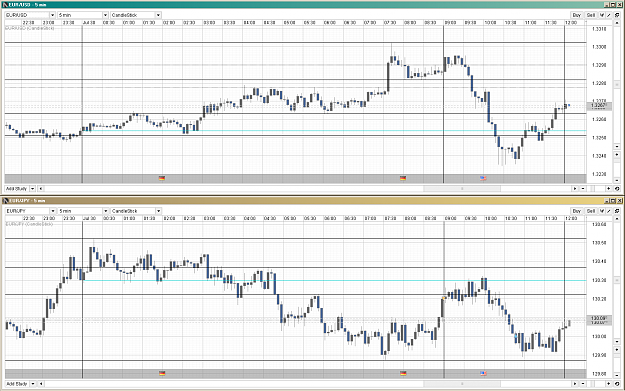625x391 pixels.
Task: Select the line drawing tool in EUR/USD chart
Action: pos(609,15)
